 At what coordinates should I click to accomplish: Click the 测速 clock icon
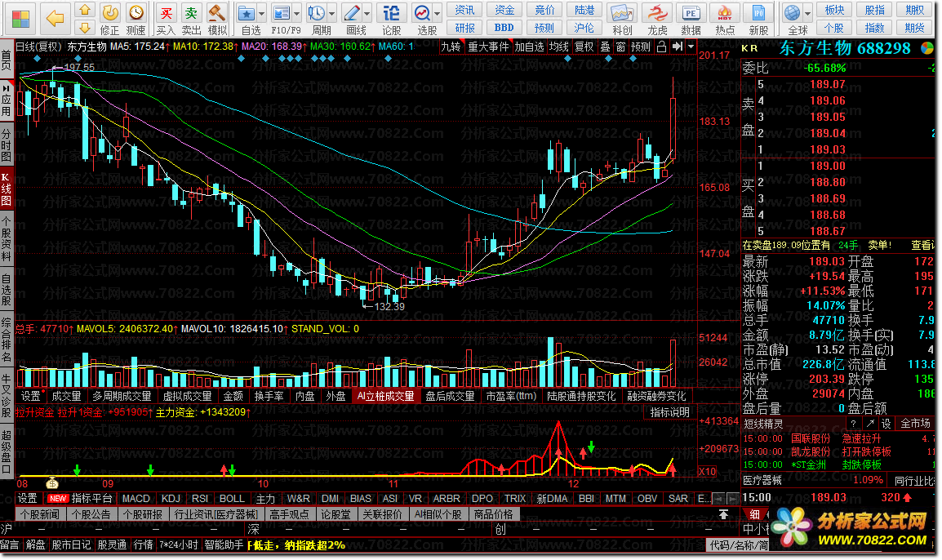[x=136, y=12]
